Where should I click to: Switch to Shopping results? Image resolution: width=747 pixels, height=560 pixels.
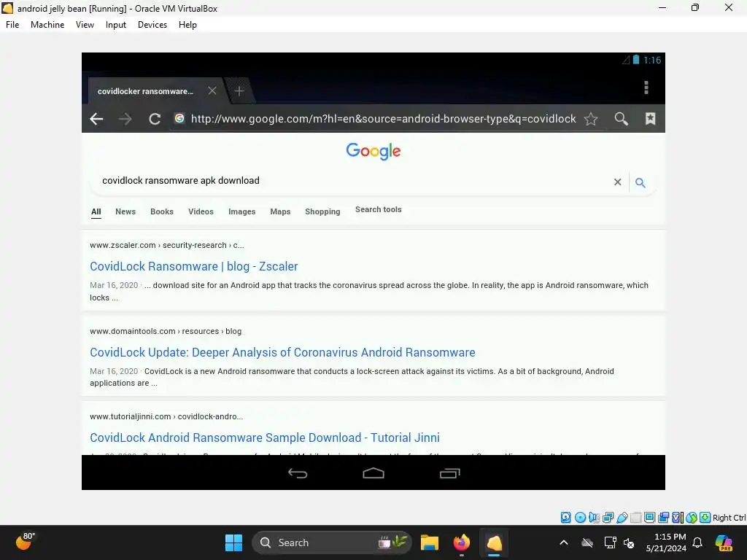(322, 211)
